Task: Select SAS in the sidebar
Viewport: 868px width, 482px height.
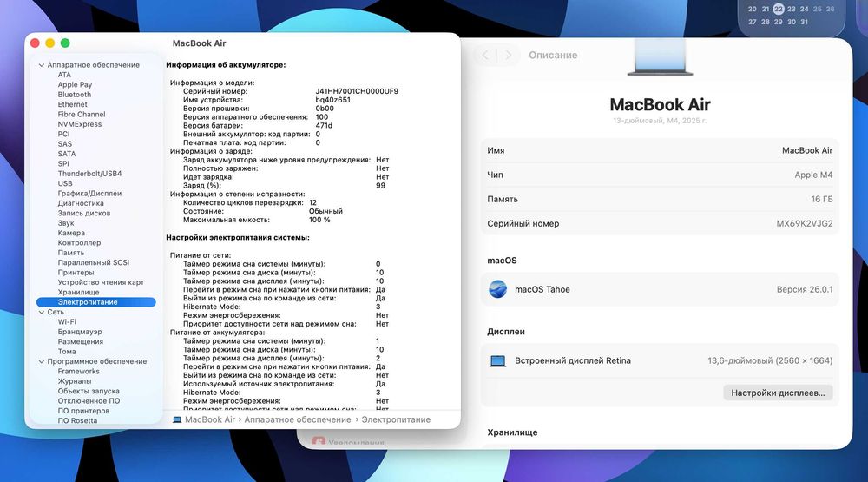Action: pyautogui.click(x=65, y=144)
